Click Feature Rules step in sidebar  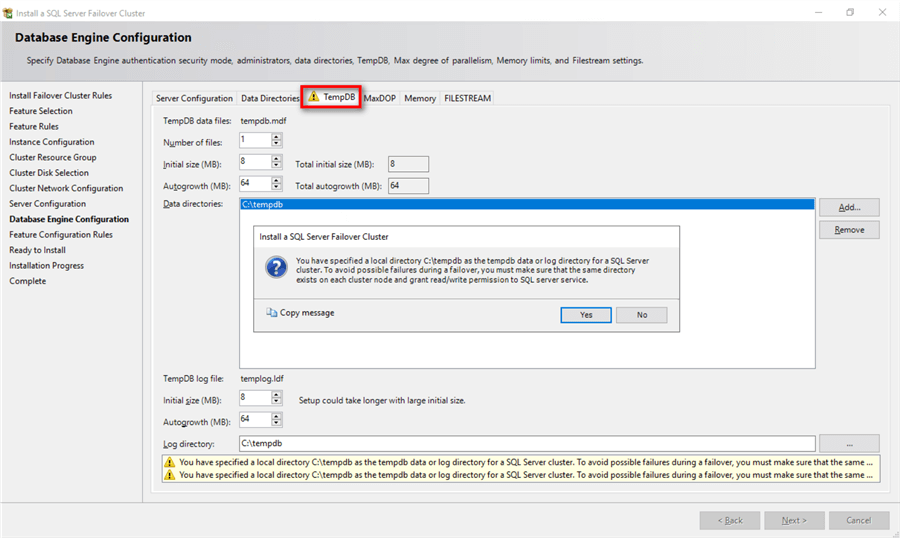pos(34,126)
